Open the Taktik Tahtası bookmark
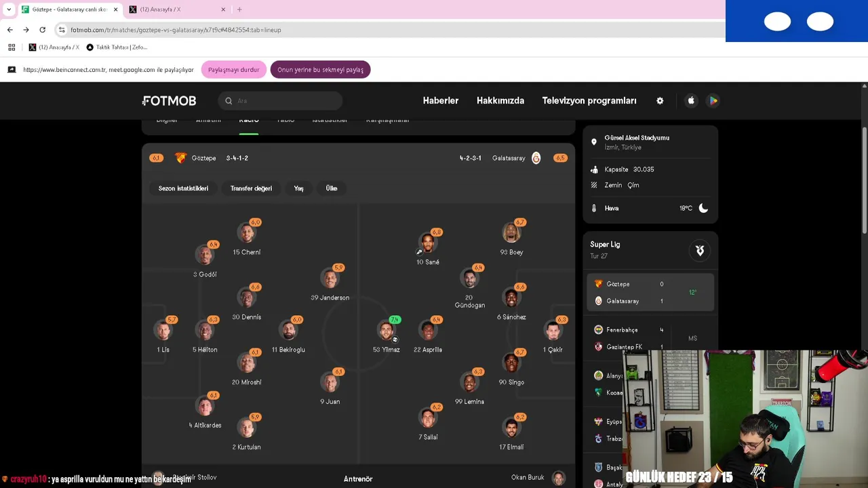This screenshot has width=868, height=488. pyautogui.click(x=117, y=47)
